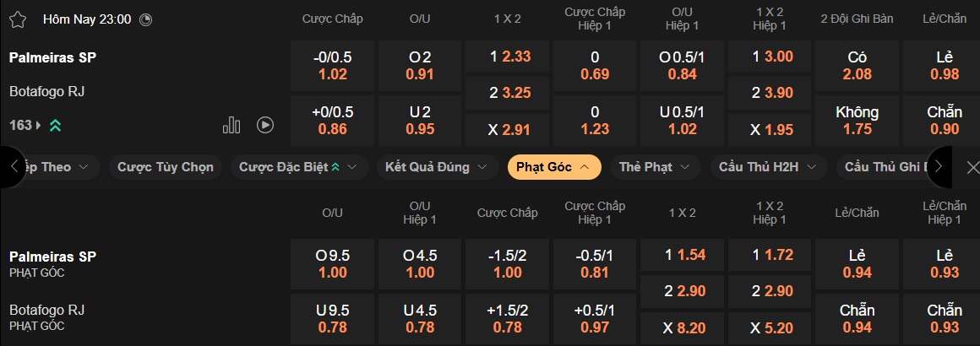Image resolution: width=980 pixels, height=346 pixels.
Task: Choose corners draw X odds 8.20
Action: click(683, 327)
